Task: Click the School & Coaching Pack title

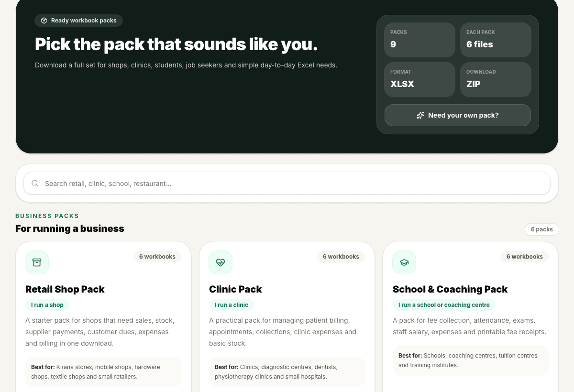Action: click(450, 289)
